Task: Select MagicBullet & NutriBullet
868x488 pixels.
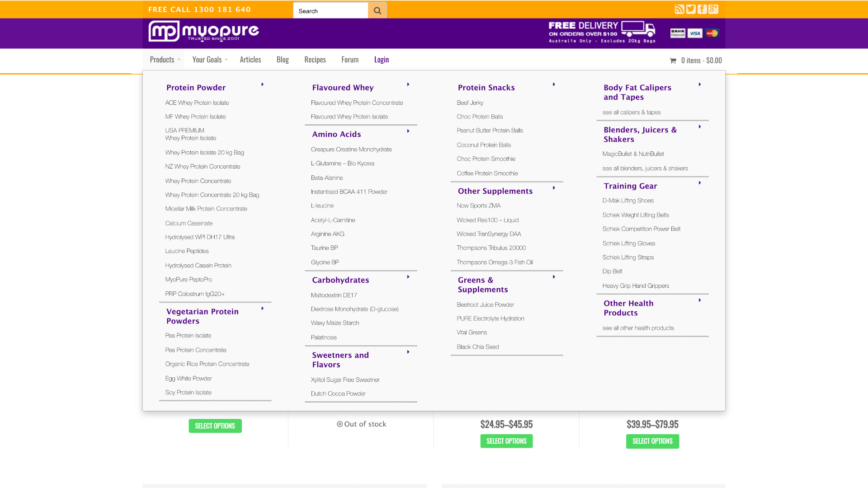Action: pyautogui.click(x=633, y=154)
